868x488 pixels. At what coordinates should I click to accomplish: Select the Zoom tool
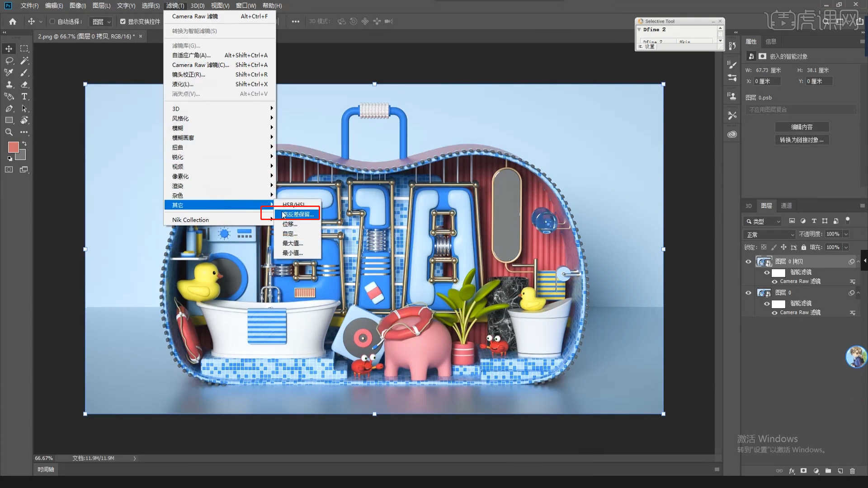pos(9,132)
